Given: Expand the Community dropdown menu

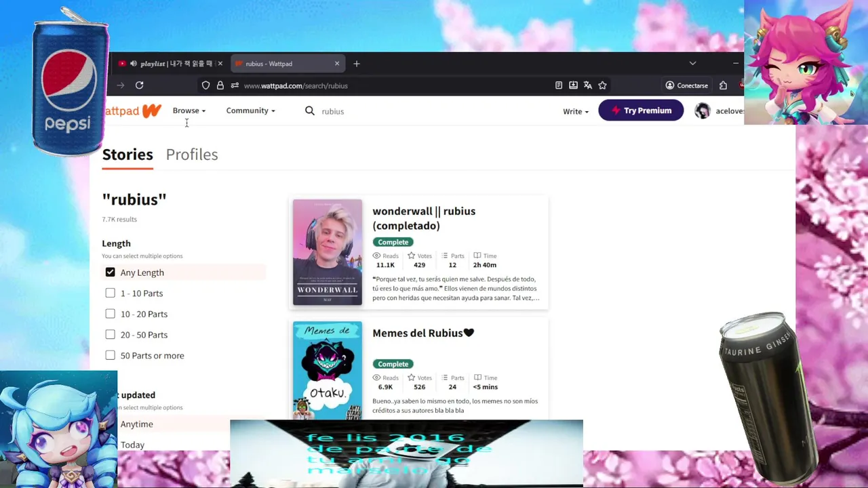Looking at the screenshot, I should tap(250, 110).
